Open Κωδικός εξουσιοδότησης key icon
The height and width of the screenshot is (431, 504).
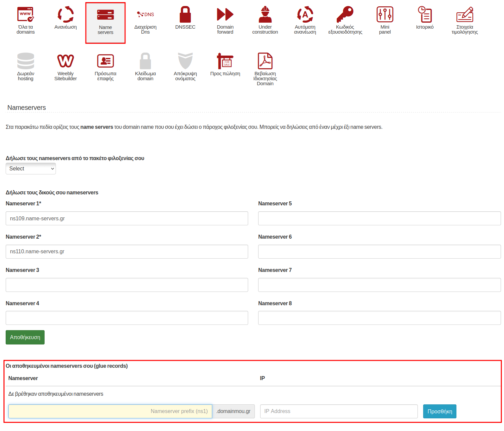[x=345, y=14]
